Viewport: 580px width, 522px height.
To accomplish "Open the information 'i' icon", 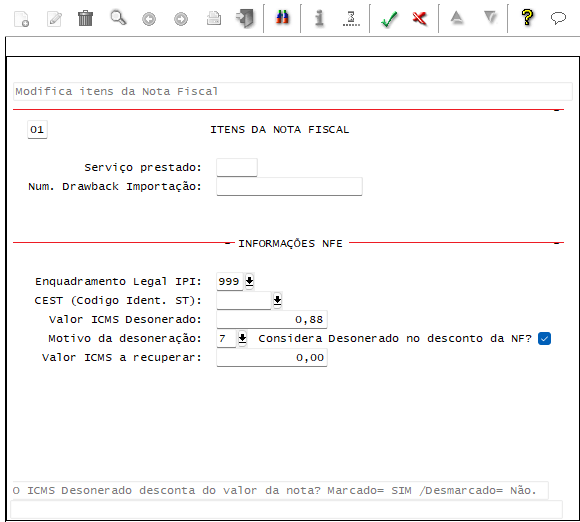I will (319, 18).
